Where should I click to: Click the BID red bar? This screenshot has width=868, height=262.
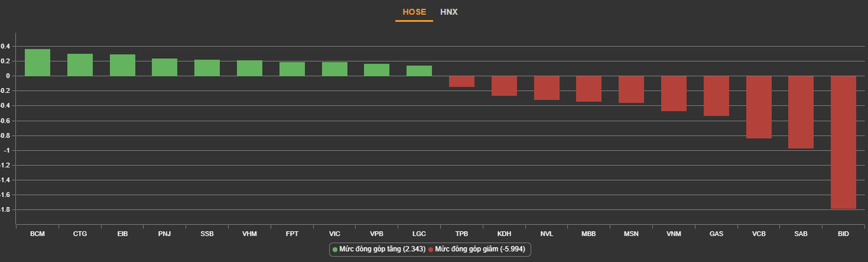tap(843, 142)
